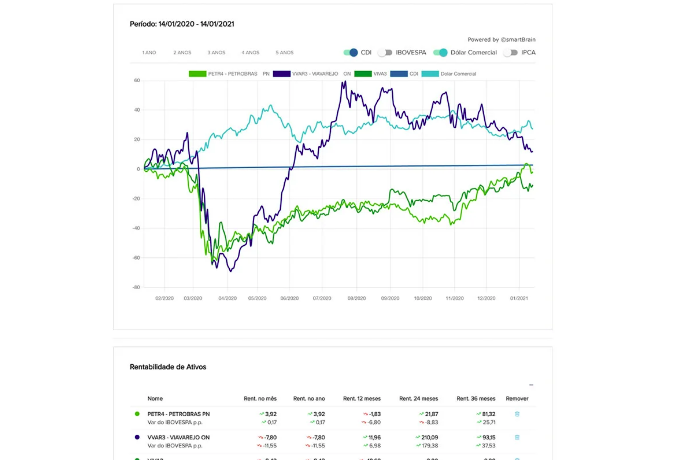This screenshot has width=676, height=460.
Task: Remove PETR4 with its trash icon
Action: point(517,413)
